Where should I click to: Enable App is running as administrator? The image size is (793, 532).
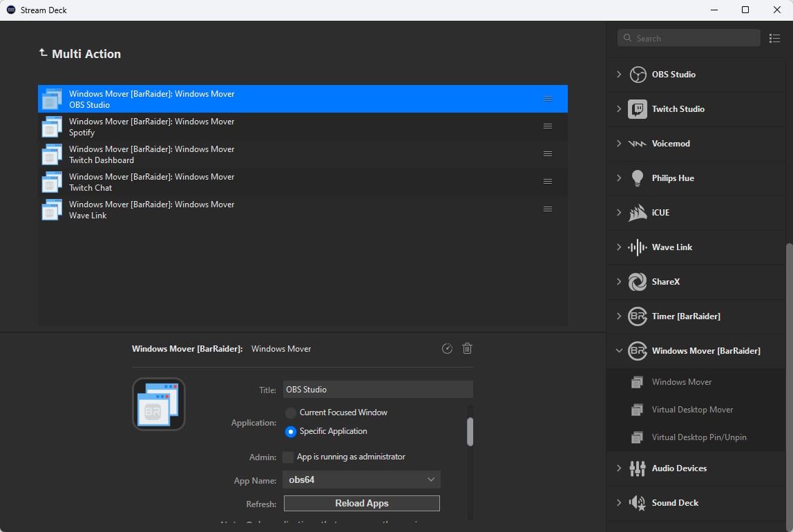[x=289, y=457]
